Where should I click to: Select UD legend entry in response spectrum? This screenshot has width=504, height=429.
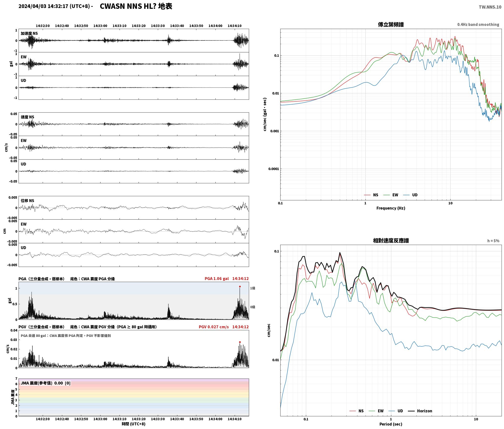pos(396,411)
